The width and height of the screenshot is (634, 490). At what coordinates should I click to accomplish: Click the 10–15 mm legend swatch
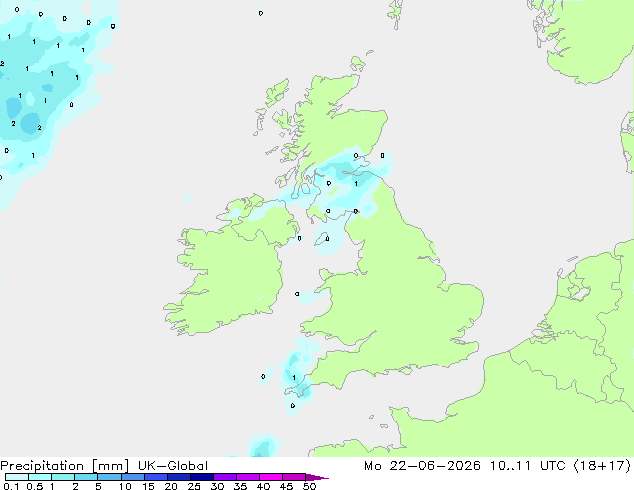tap(132, 477)
